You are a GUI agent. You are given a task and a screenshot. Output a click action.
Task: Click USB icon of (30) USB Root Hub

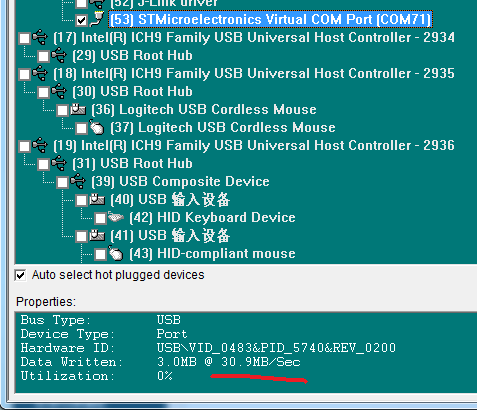(x=59, y=91)
